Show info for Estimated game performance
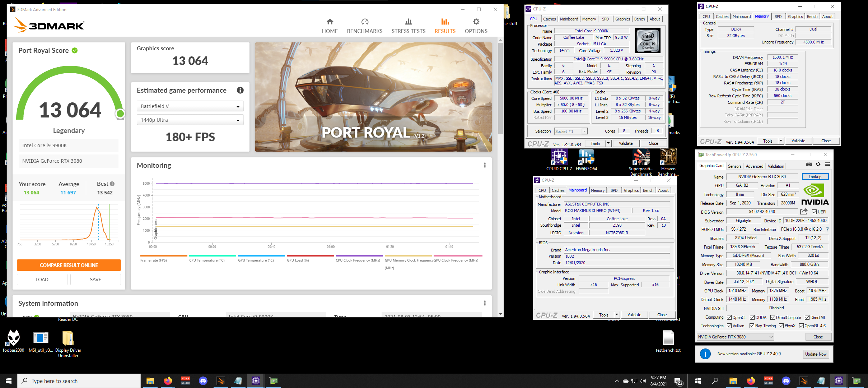Image resolution: width=868 pixels, height=388 pixels. click(x=240, y=90)
